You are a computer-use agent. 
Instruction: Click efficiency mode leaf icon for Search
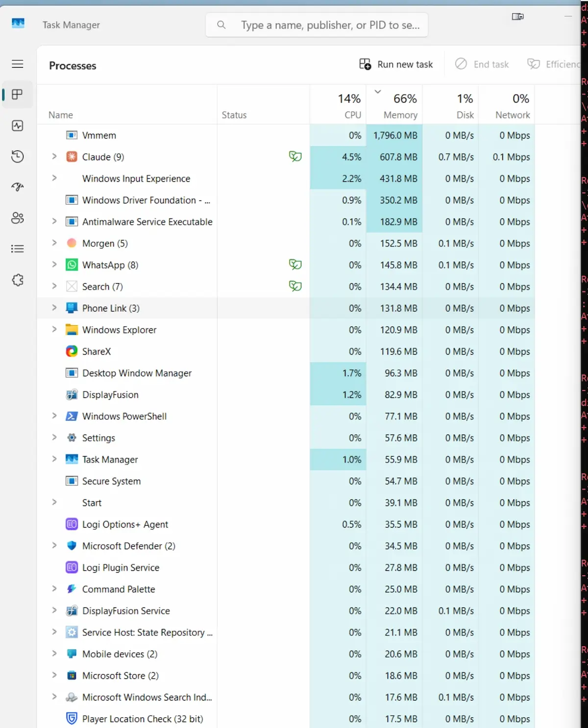pyautogui.click(x=295, y=286)
